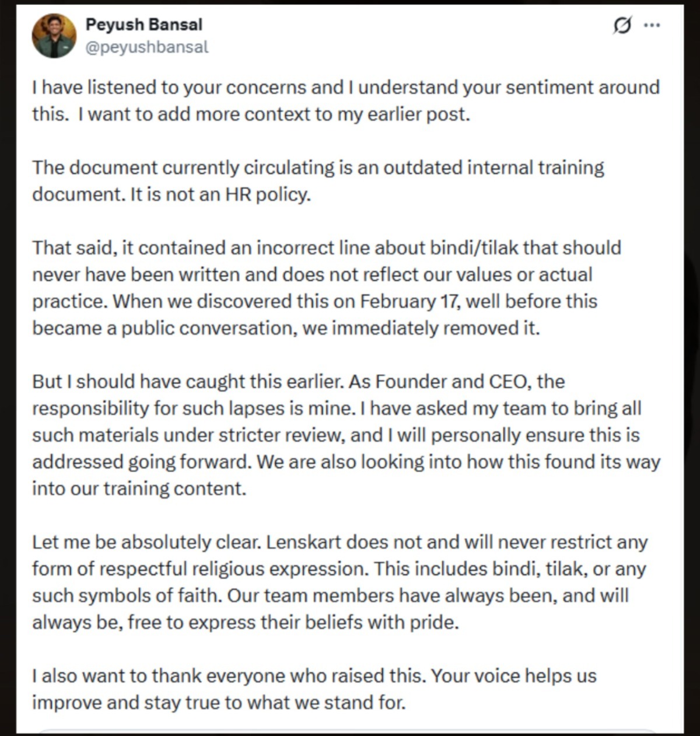Click the paragraph about the outdated training document
The image size is (700, 736).
[318, 180]
